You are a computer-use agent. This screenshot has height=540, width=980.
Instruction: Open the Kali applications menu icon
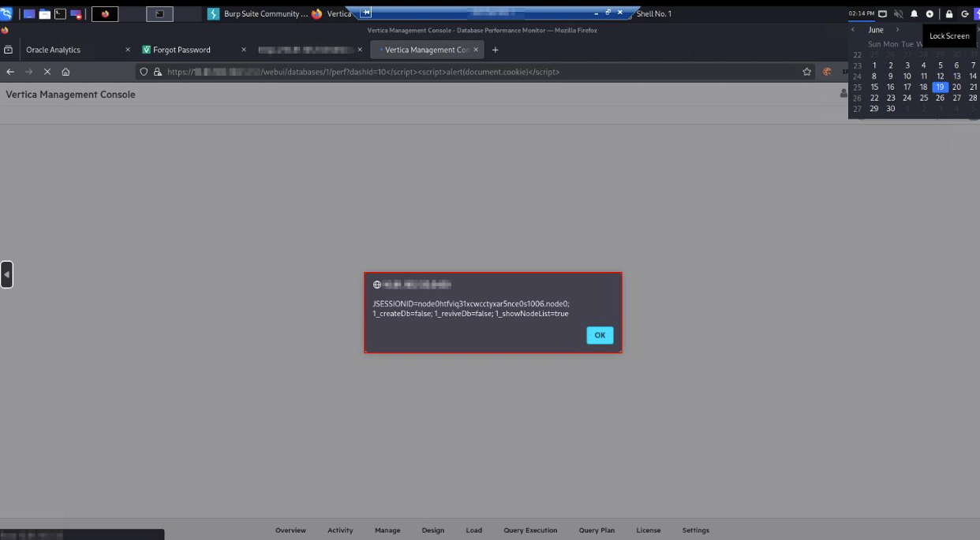6,13
